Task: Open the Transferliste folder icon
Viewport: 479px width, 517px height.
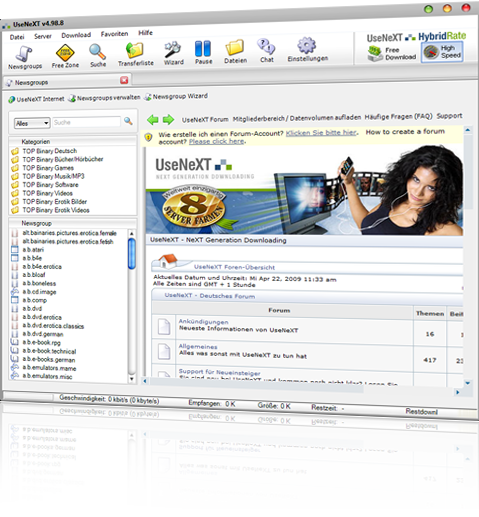Action: point(135,54)
